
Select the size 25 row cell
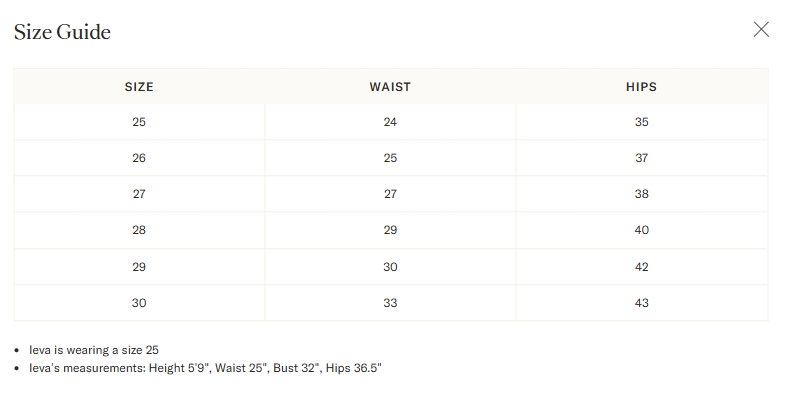tap(139, 122)
